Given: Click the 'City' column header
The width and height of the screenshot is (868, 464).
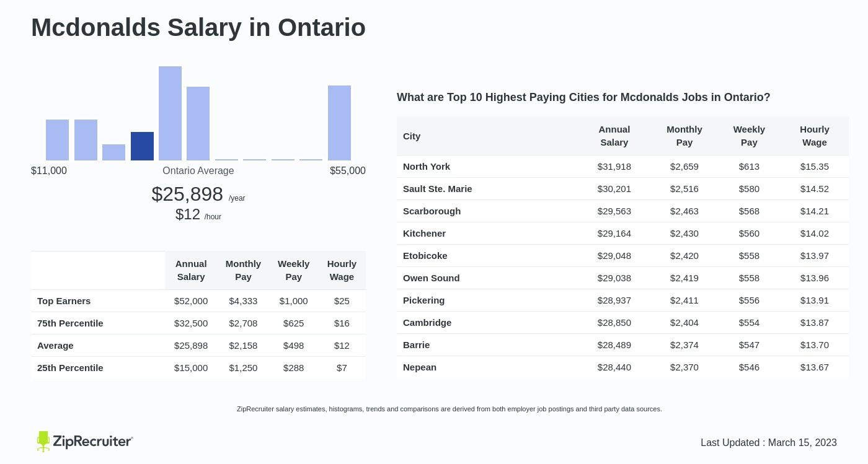Looking at the screenshot, I should 412,136.
